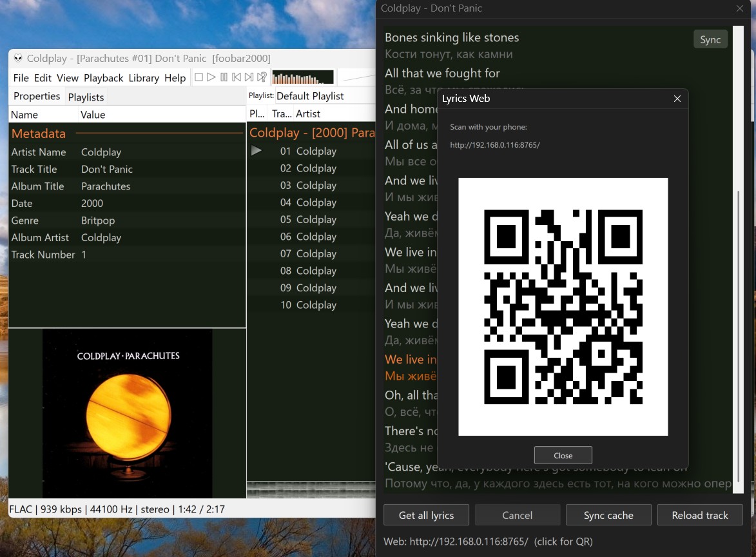The image size is (756, 557).
Task: Click the Close button in Lyrics Web dialog
Action: 563,455
